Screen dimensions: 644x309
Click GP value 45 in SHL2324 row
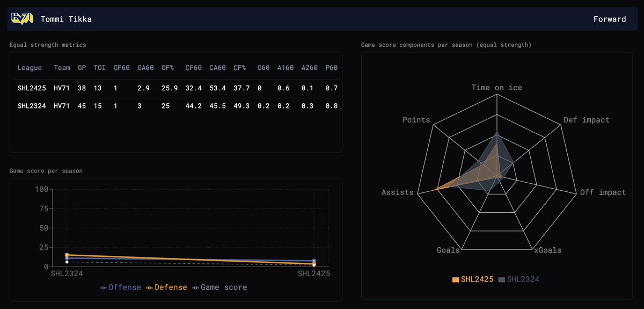pos(82,106)
